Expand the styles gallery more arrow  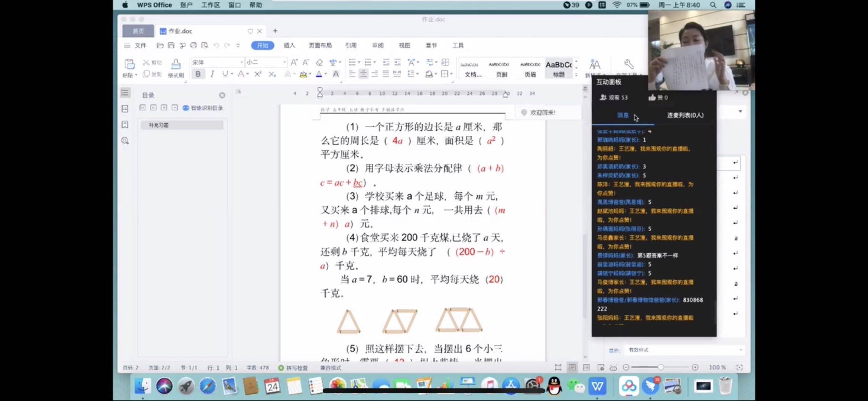pyautogui.click(x=576, y=75)
